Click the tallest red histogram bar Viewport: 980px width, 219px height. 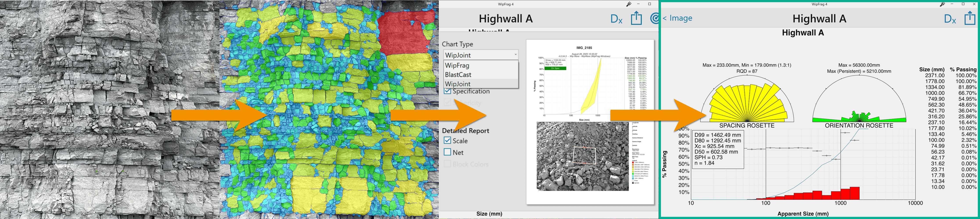tap(854, 193)
